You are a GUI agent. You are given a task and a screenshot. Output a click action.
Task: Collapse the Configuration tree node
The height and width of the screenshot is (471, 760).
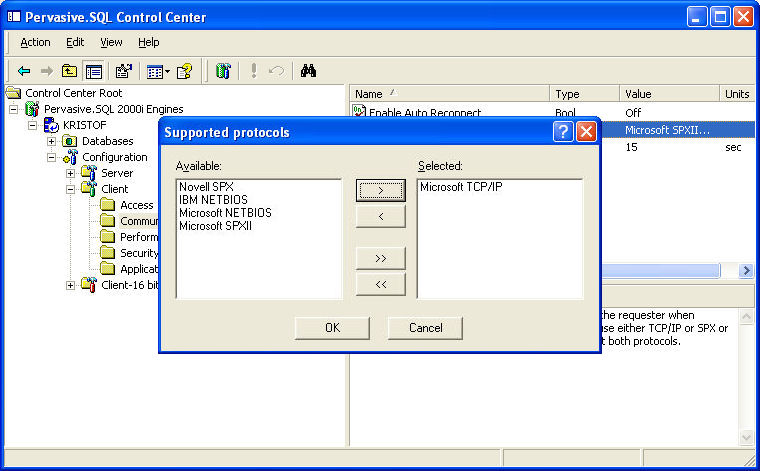coord(51,157)
